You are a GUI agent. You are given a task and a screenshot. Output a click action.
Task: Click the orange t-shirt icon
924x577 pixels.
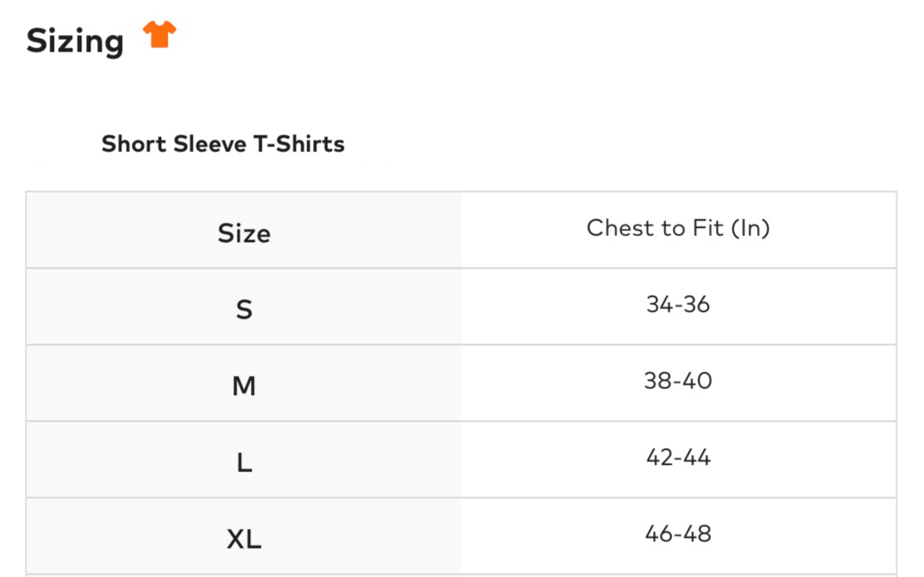pyautogui.click(x=159, y=35)
